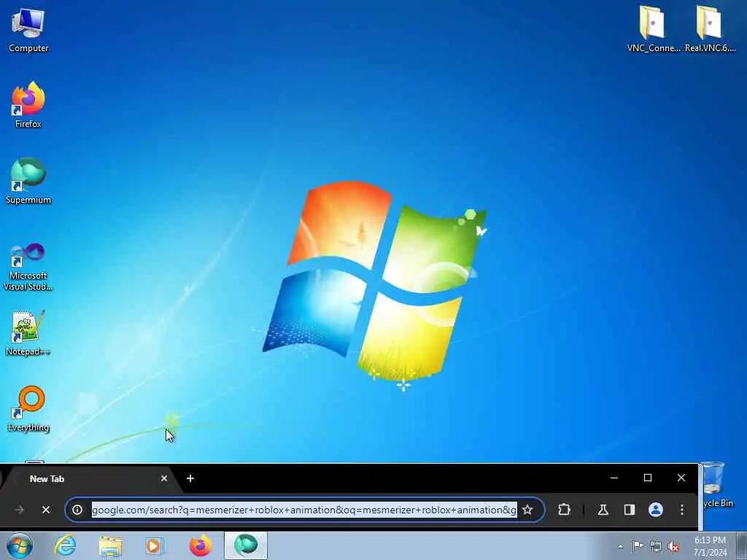Click the address bar URL field
This screenshot has width=747, height=560.
point(304,510)
